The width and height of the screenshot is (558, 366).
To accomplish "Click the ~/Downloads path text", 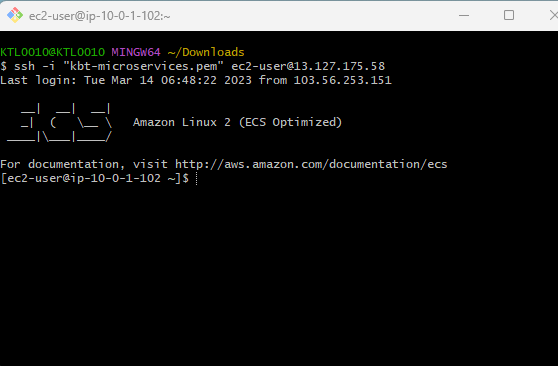I will (206, 52).
